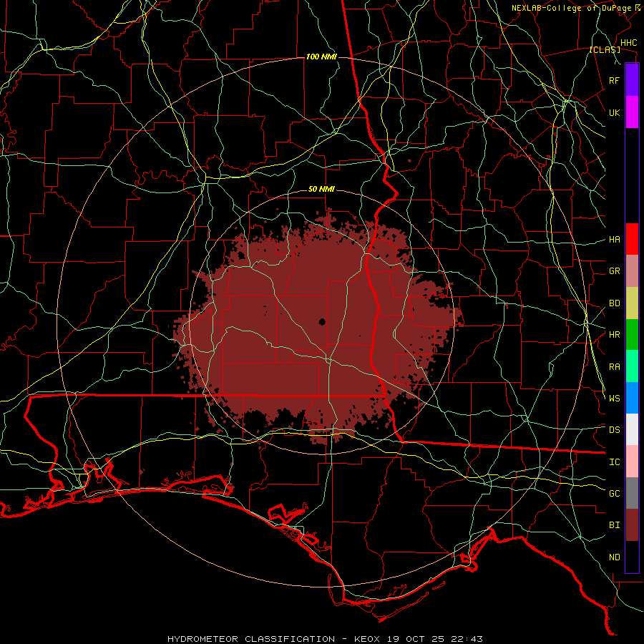The image size is (644, 644).
Task: Click the red HA legend swatch
Action: pos(632,239)
